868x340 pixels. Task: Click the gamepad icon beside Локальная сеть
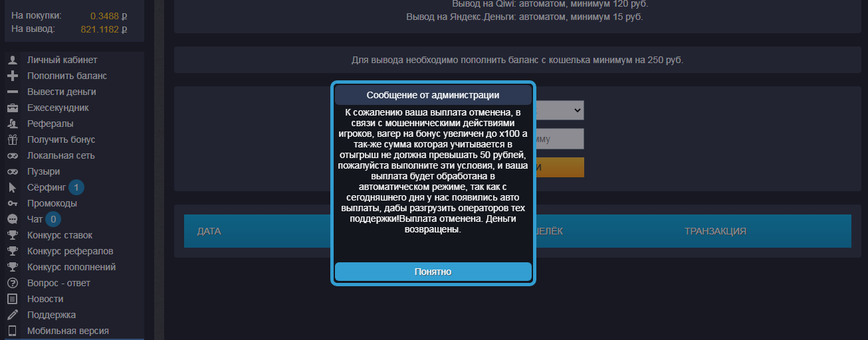coord(13,155)
